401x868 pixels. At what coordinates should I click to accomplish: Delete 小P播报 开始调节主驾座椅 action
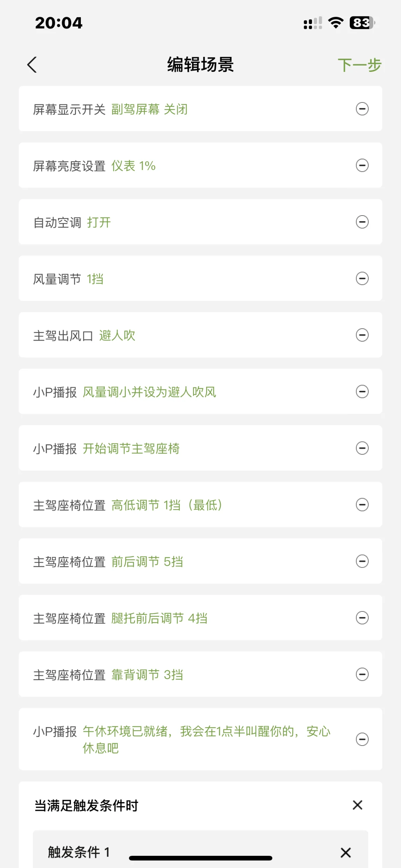(x=362, y=448)
